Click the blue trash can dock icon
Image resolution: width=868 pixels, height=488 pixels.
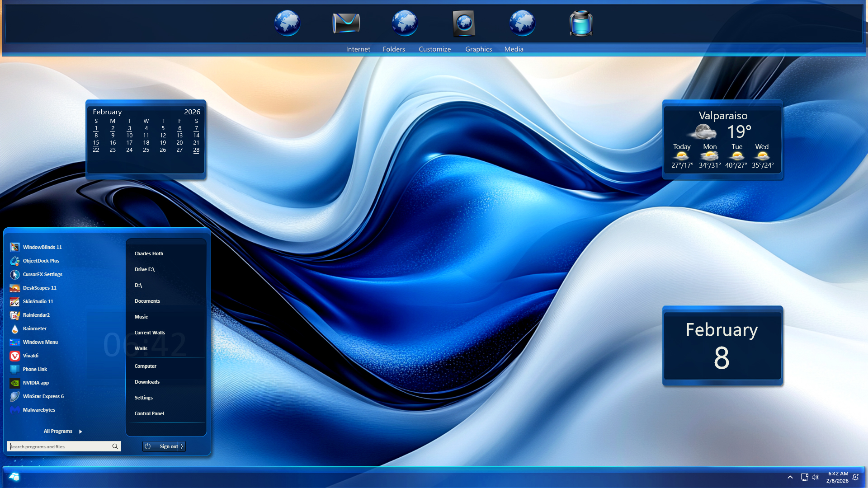pos(581,23)
